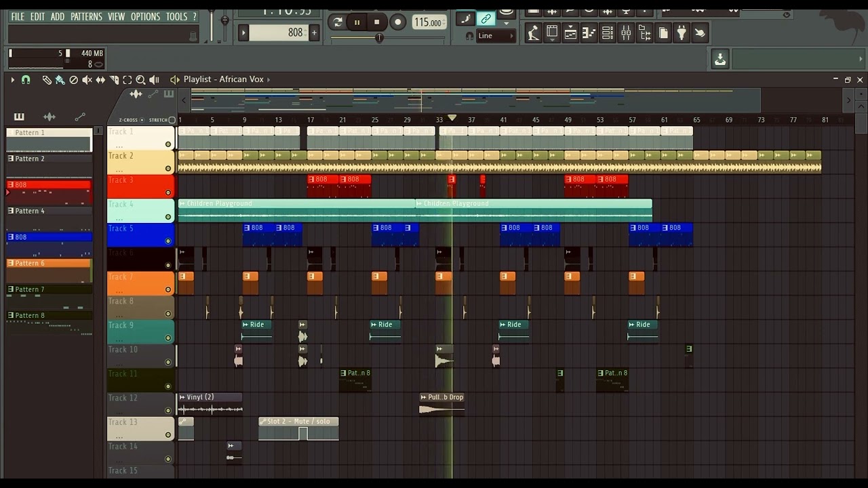
Task: Select automation focus icon above track headers
Action: pos(153,94)
